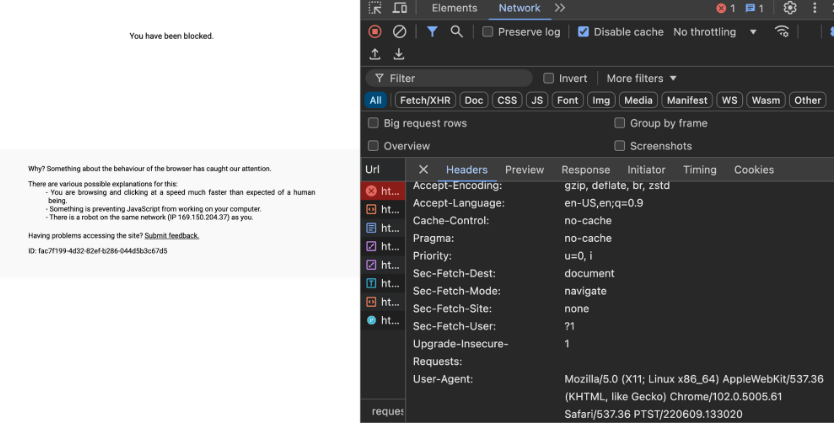Image resolution: width=834 pixels, height=423 pixels.
Task: Open the No throttling dropdown
Action: coord(715,32)
